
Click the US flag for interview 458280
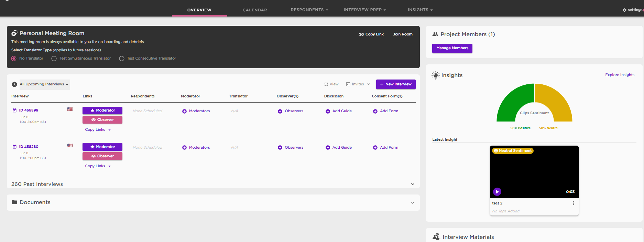click(x=70, y=146)
